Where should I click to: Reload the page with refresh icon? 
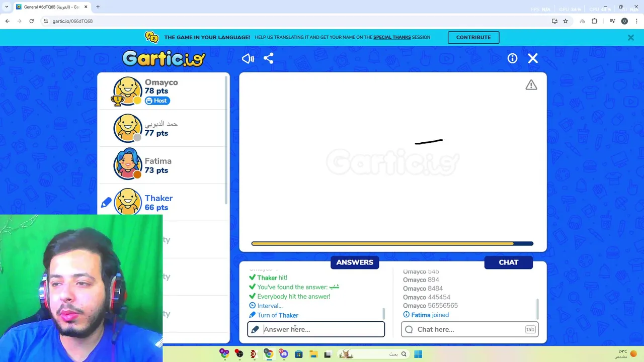point(31,21)
